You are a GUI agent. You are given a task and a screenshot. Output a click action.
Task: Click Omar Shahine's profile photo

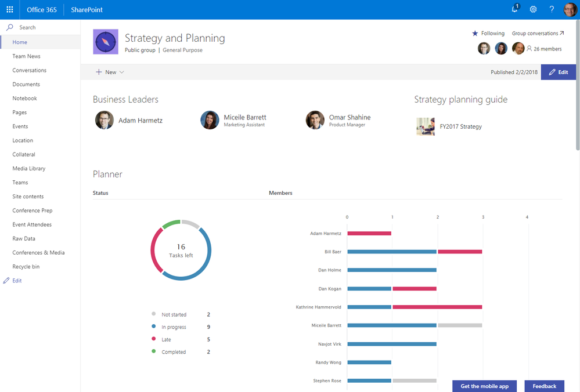[x=315, y=120]
